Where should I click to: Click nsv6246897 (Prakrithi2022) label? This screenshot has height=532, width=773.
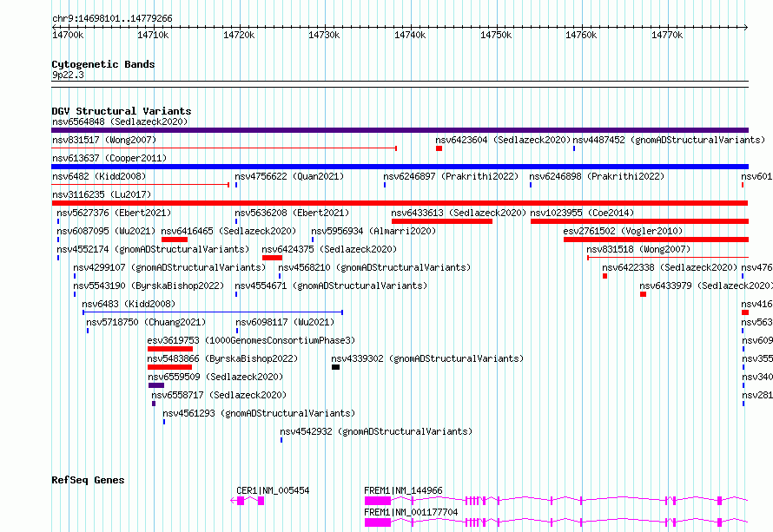[451, 176]
